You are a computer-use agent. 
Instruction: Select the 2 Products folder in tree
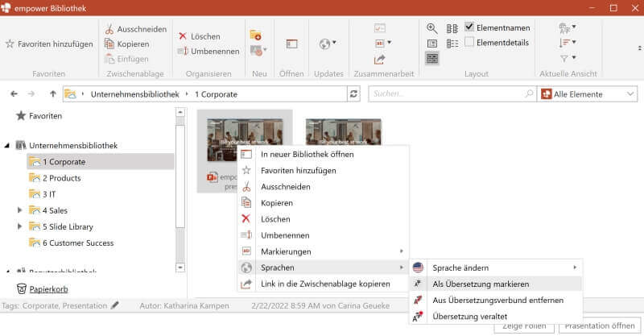(x=61, y=178)
